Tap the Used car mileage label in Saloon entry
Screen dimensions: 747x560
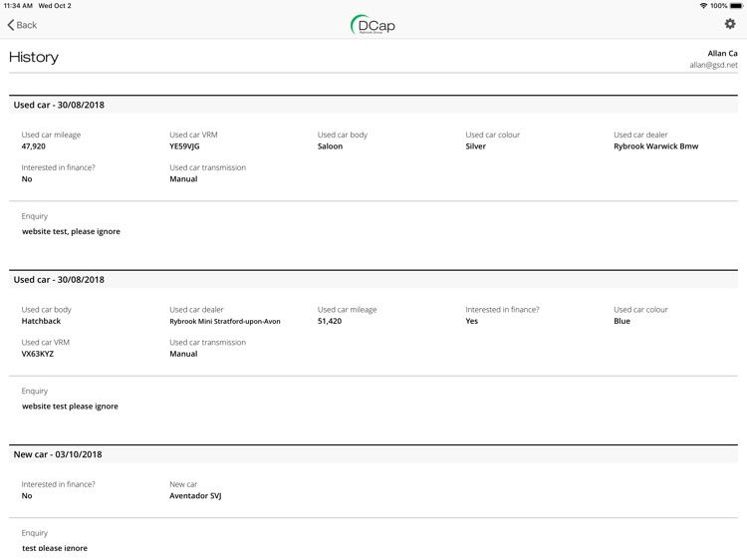(51, 135)
